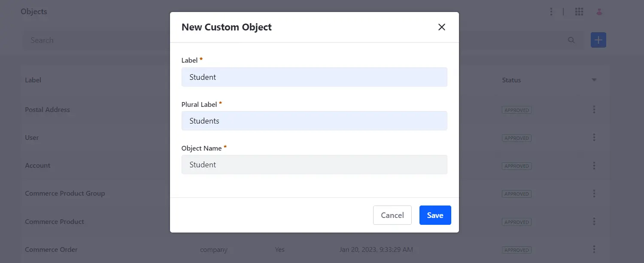Close the New Custom Object dialog
Screen dimensions: 644x263
click(441, 27)
